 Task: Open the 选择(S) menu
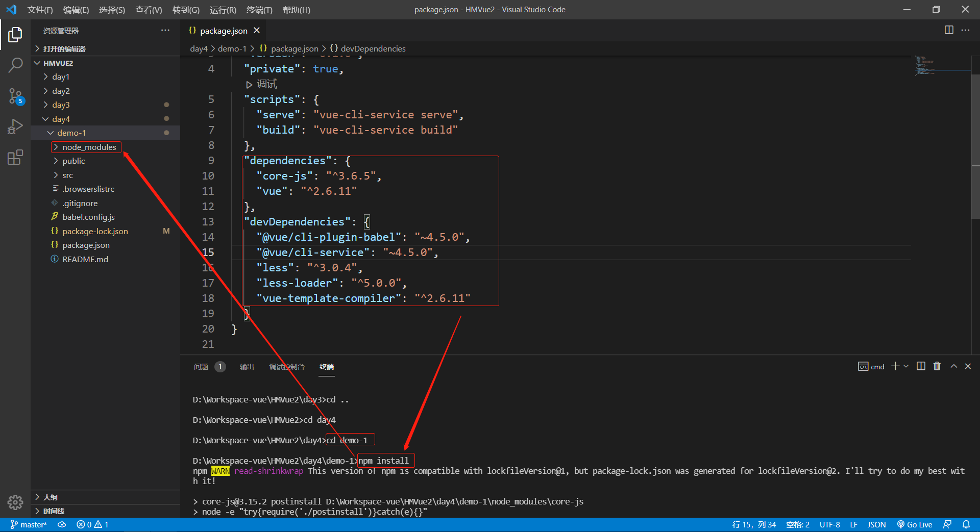pyautogui.click(x=112, y=10)
